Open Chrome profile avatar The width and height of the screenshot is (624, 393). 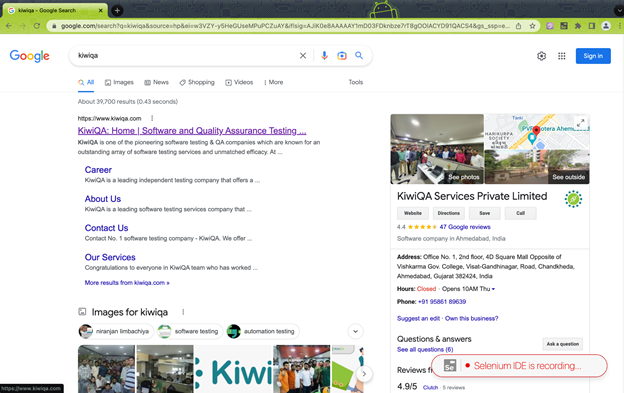606,26
